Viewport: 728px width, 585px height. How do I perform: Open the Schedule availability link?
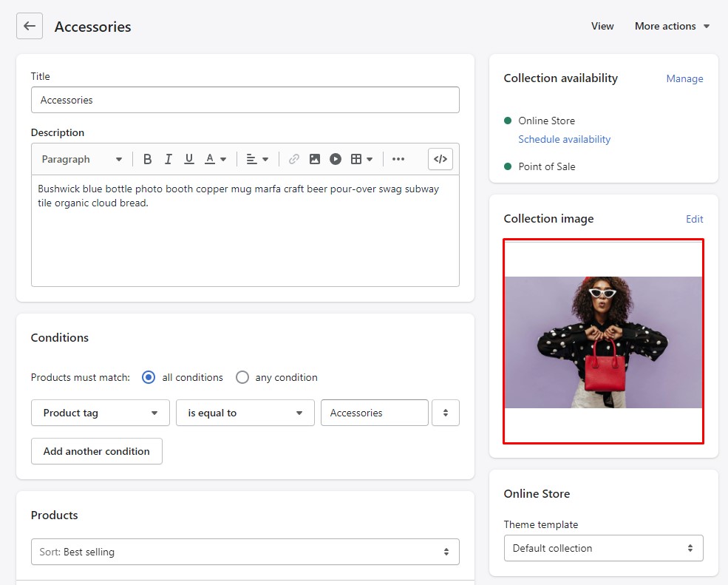pyautogui.click(x=565, y=139)
